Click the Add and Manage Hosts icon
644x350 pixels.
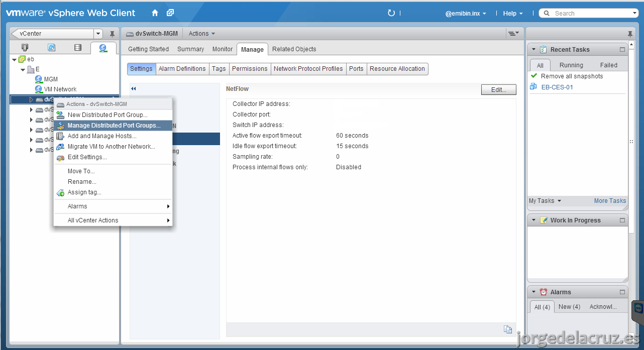click(60, 136)
